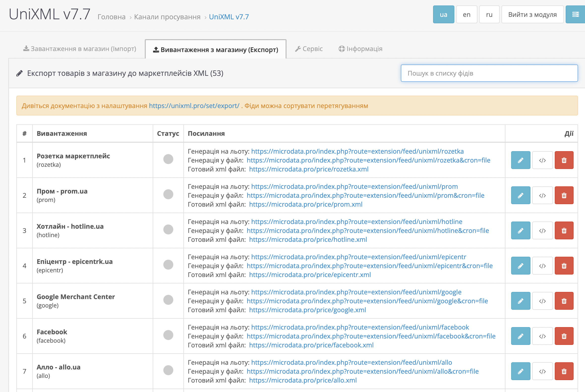Viewport: 585px width, 392px height.
Task: Open facebook on-the-fly generation link
Action: [x=360, y=327]
